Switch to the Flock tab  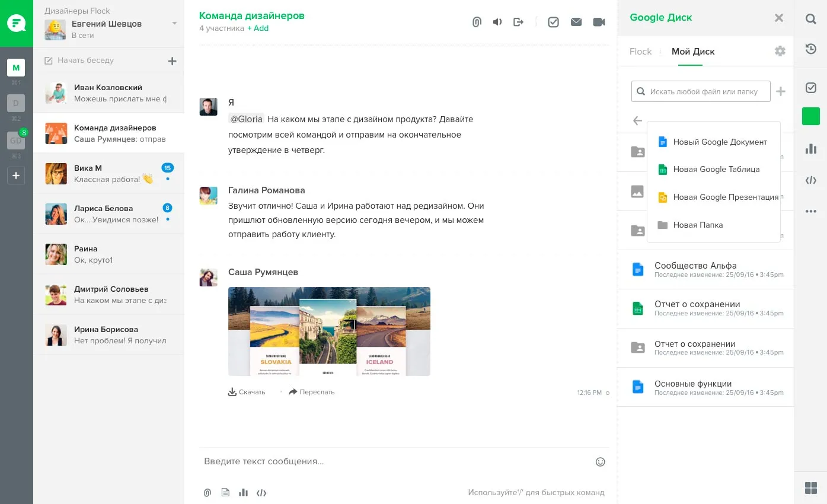640,52
